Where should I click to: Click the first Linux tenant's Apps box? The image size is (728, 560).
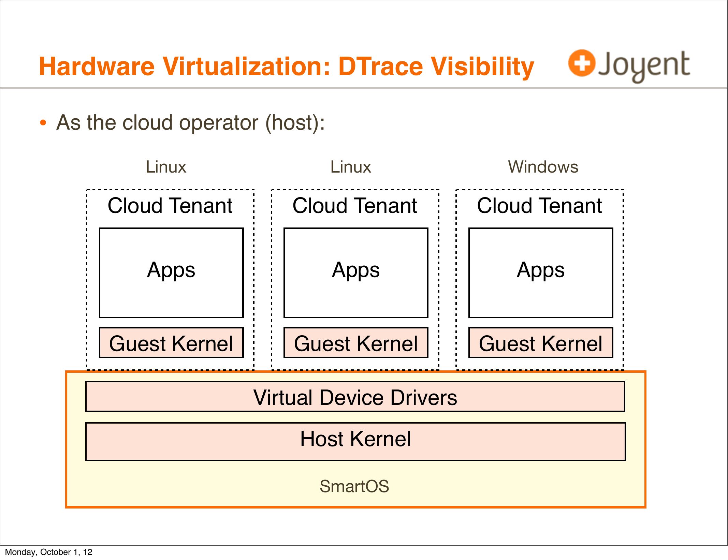(171, 273)
